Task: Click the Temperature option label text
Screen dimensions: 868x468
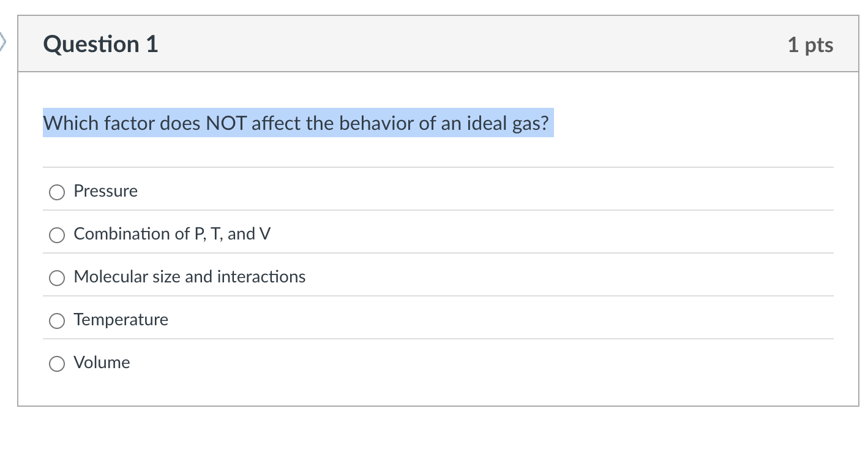Action: pyautogui.click(x=121, y=319)
